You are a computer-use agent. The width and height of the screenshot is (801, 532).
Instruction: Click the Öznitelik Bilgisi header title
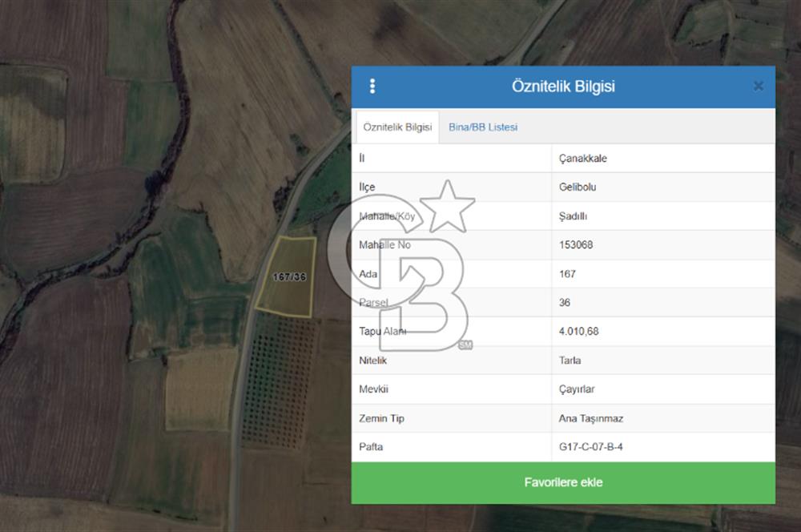563,87
